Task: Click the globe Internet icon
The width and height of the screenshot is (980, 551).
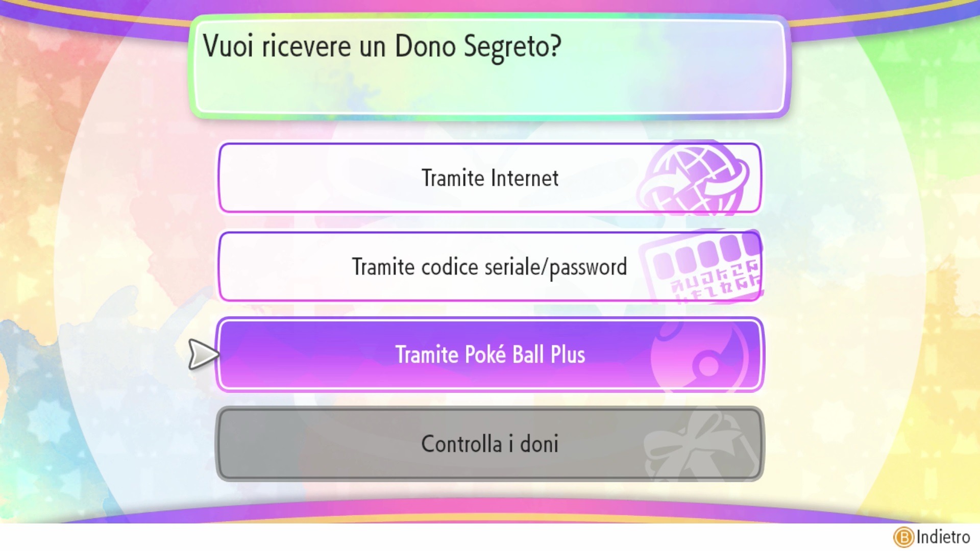Action: [693, 178]
